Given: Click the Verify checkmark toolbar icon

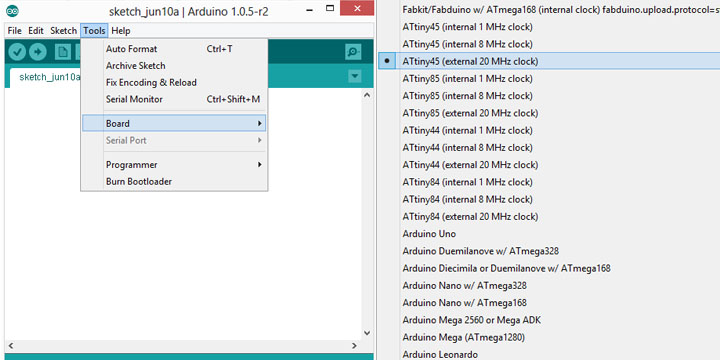Looking at the screenshot, I should tap(17, 52).
